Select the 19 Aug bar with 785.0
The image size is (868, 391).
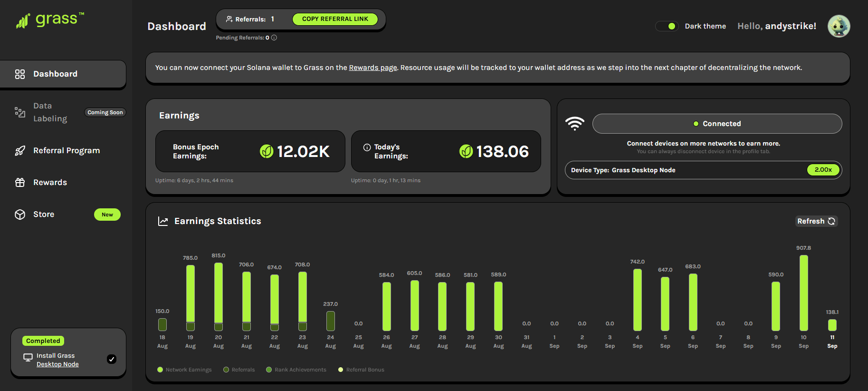tap(191, 298)
